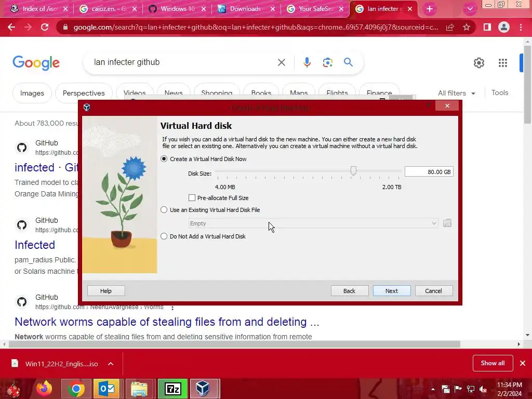
Task: Select Use an Existing Virtual Hard Disk File
Action: (164, 210)
